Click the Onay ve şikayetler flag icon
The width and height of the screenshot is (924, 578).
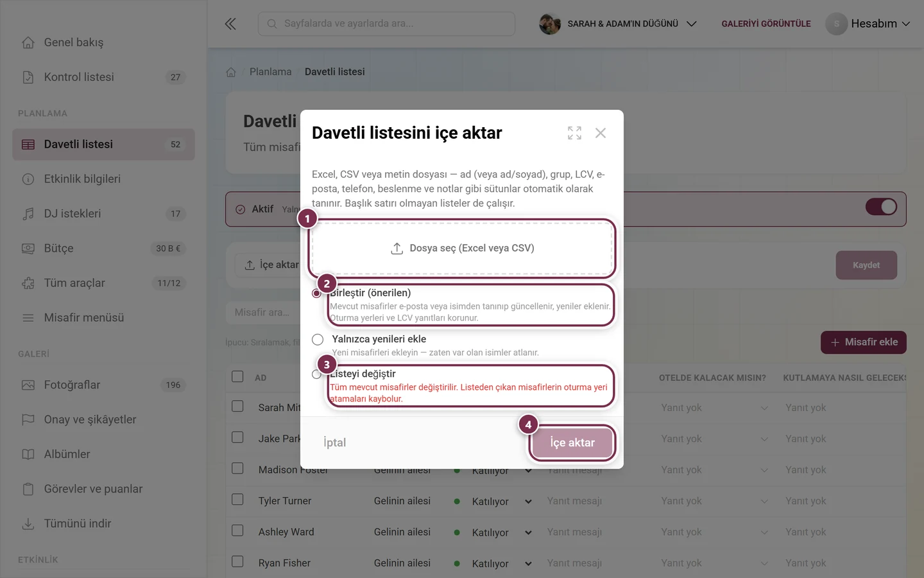click(28, 420)
